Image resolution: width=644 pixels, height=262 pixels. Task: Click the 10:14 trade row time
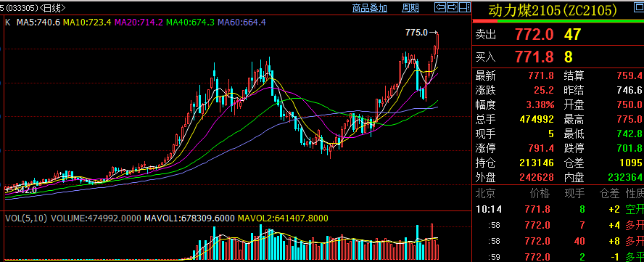coord(489,209)
